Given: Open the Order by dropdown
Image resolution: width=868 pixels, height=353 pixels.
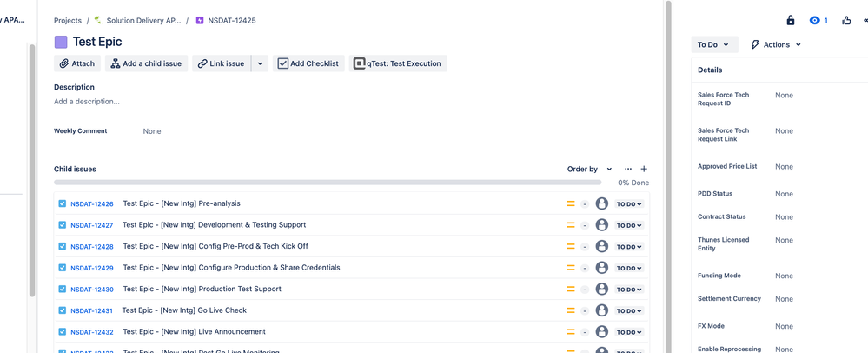Looking at the screenshot, I should [590, 169].
